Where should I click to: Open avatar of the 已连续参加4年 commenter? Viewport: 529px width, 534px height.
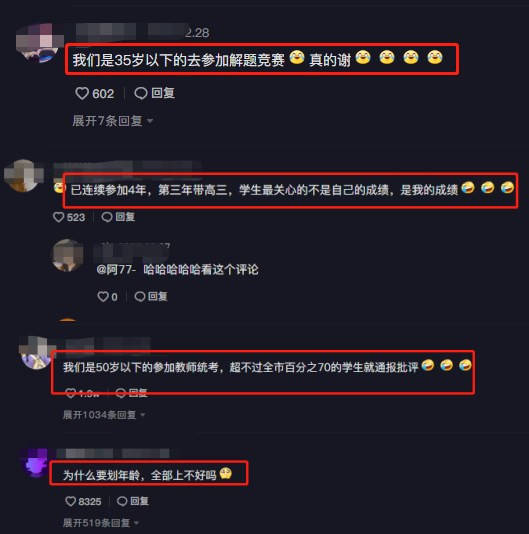23,176
